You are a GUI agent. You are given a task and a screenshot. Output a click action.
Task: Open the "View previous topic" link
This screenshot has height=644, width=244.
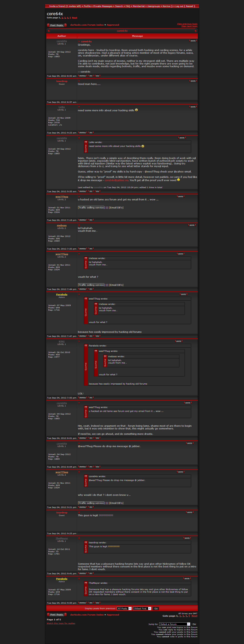click(x=187, y=24)
